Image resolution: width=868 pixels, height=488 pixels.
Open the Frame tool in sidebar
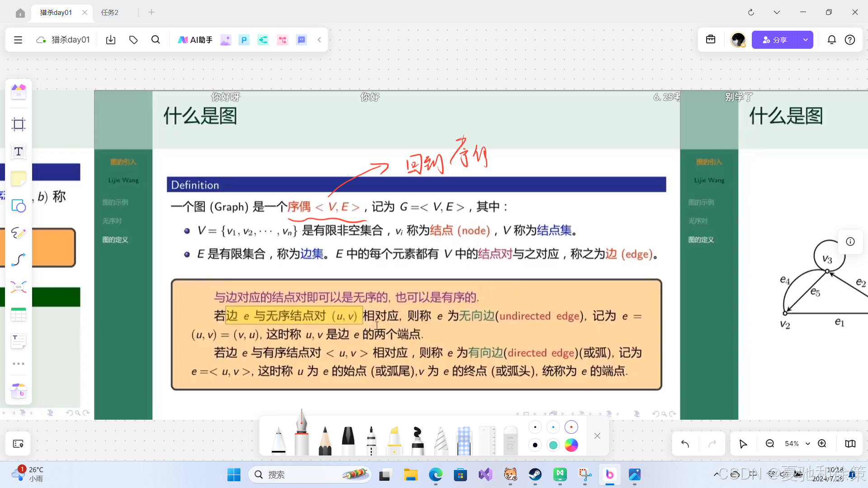tap(19, 124)
